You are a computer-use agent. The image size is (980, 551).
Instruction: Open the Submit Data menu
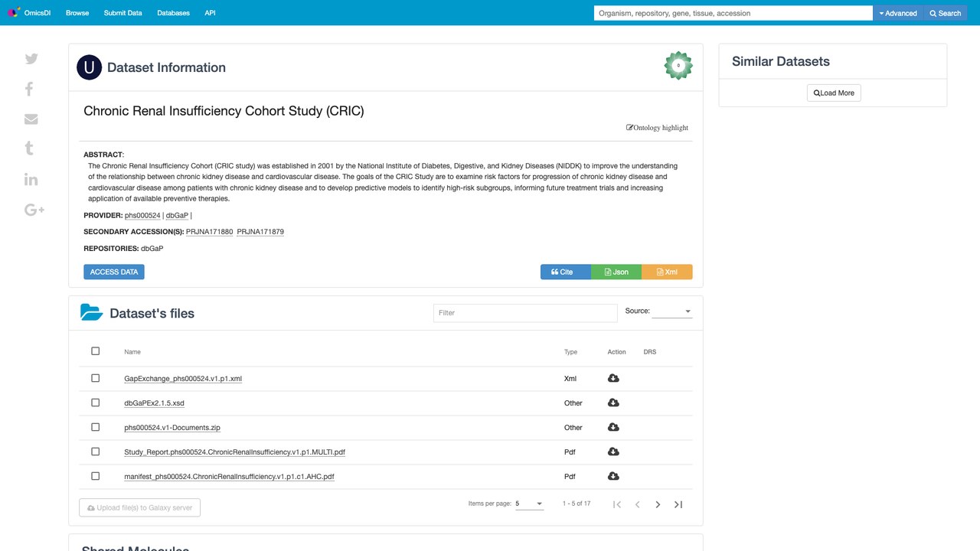coord(122,13)
